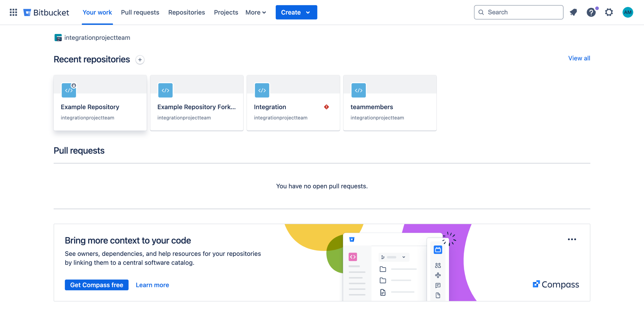This screenshot has width=644, height=314.
Task: Open the settings gear icon
Action: (x=609, y=12)
